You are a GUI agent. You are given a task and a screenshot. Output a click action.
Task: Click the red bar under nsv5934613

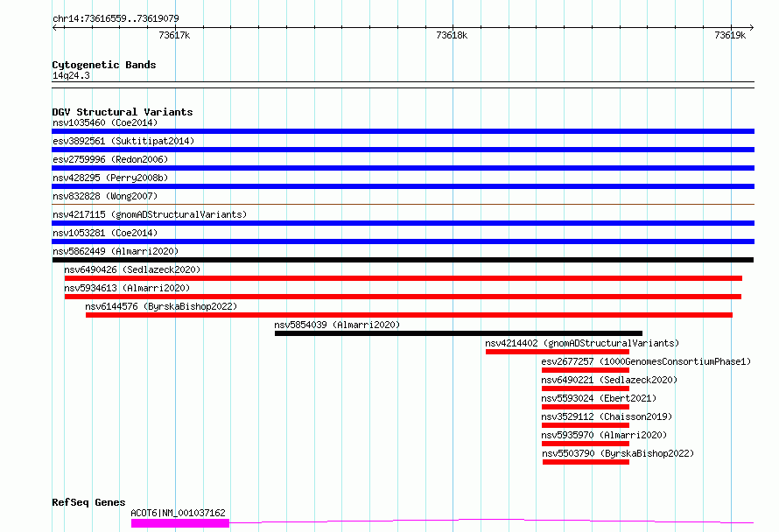403,297
